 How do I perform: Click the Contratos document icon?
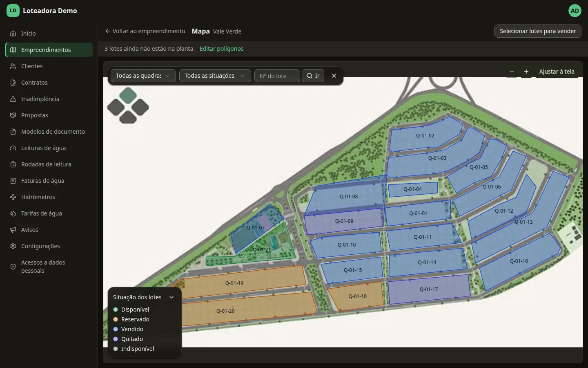(13, 83)
